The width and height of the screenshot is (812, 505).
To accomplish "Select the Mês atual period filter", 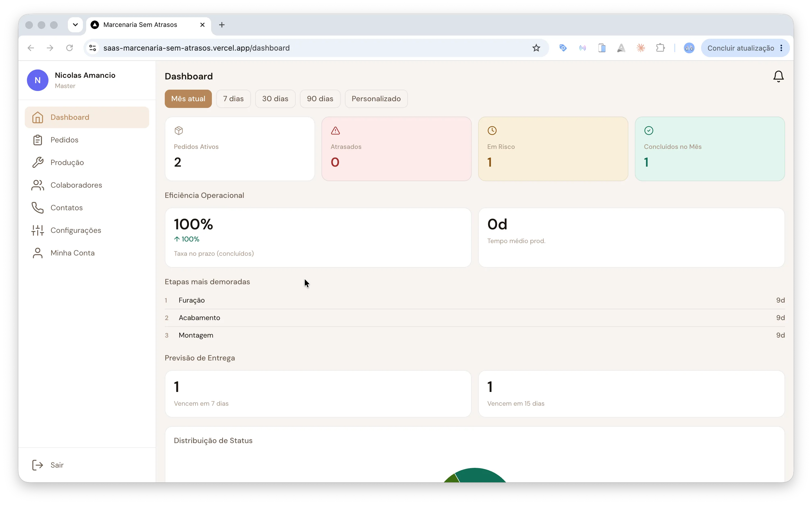I will point(188,99).
